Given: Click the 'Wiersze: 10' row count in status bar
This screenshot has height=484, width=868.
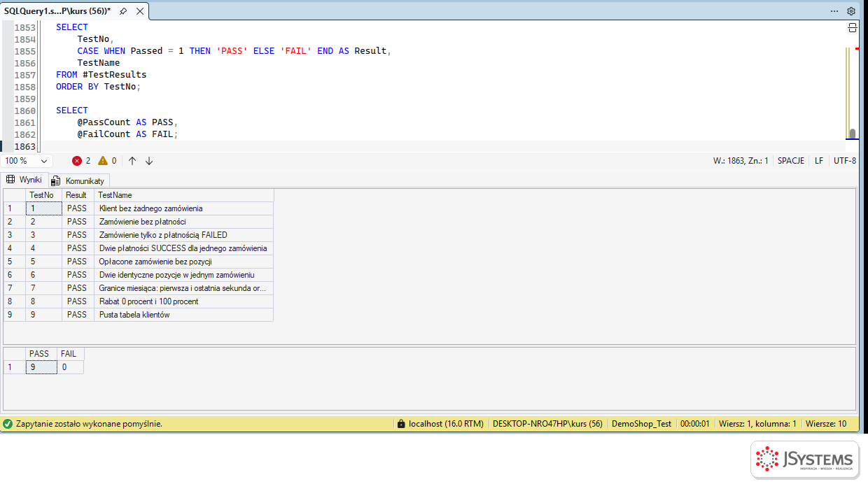Looking at the screenshot, I should point(826,424).
